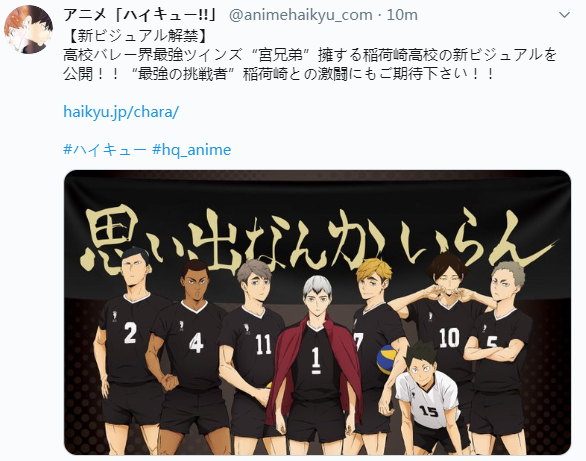
Task: Click the number 15 libero player
Action: [428, 396]
